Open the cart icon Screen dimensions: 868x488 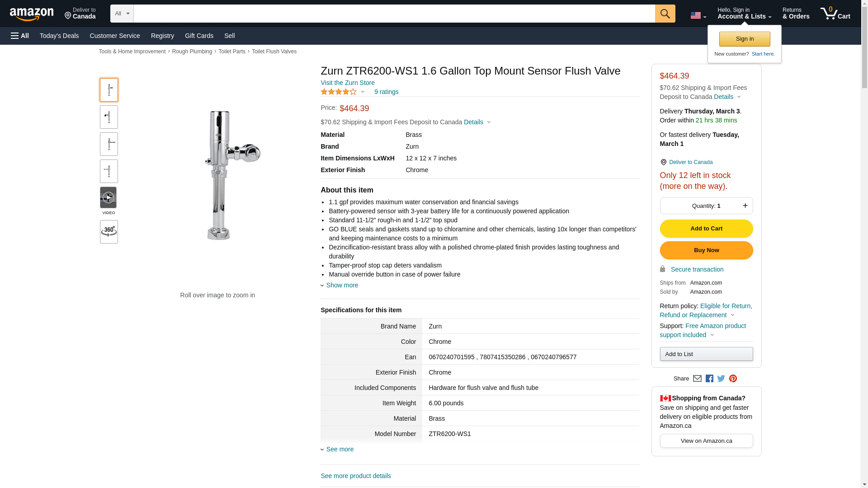click(835, 14)
